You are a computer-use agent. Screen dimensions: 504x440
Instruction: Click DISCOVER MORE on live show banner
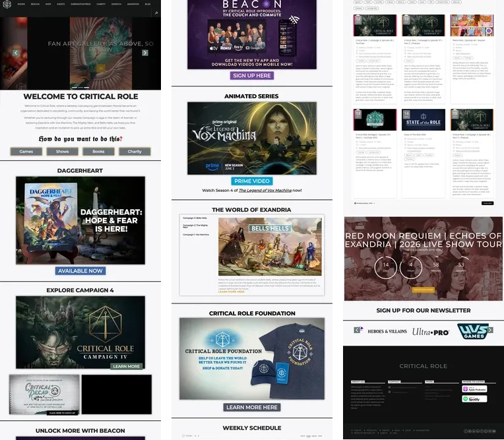(x=424, y=290)
